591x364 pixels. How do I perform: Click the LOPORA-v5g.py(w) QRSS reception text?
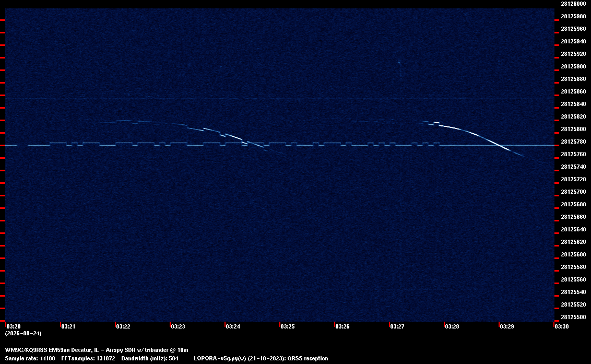coord(261,358)
